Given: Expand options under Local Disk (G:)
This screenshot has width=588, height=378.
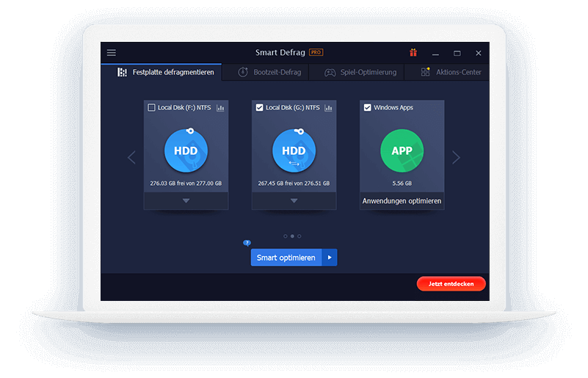Looking at the screenshot, I should (294, 200).
